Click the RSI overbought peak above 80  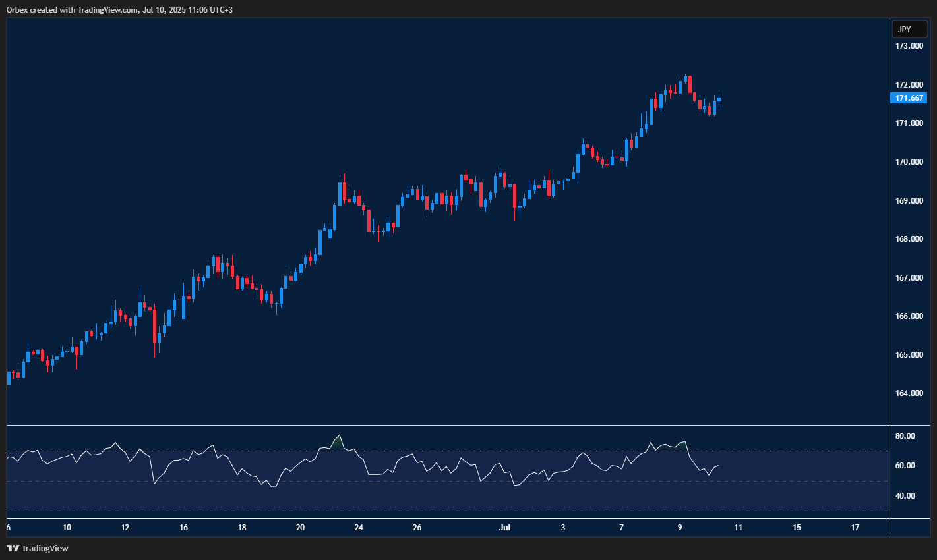pyautogui.click(x=340, y=437)
